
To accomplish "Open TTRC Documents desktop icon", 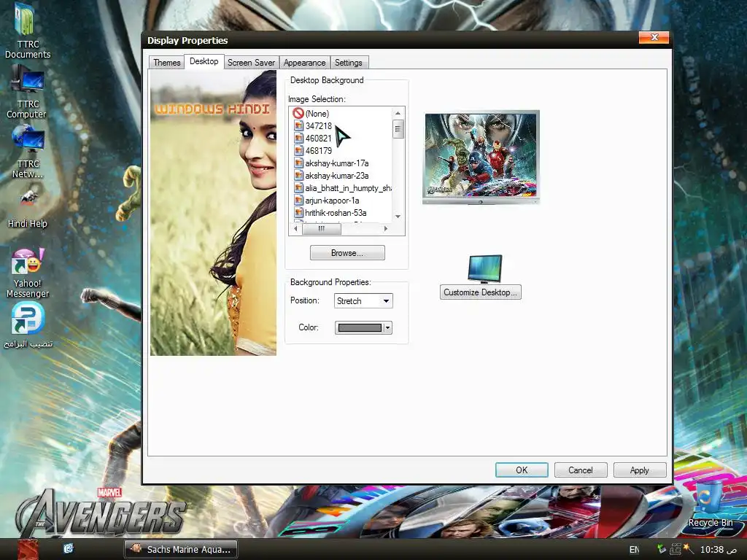I will tap(27, 31).
